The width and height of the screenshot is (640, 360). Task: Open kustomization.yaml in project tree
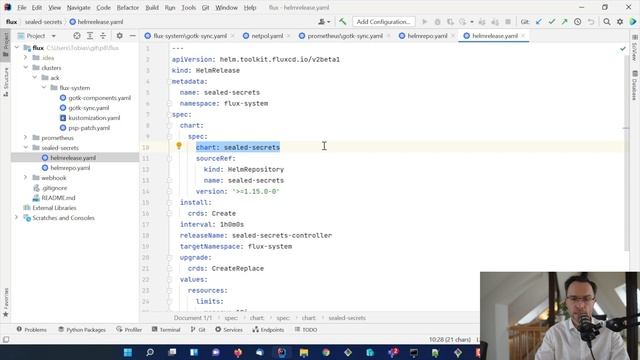coord(94,118)
